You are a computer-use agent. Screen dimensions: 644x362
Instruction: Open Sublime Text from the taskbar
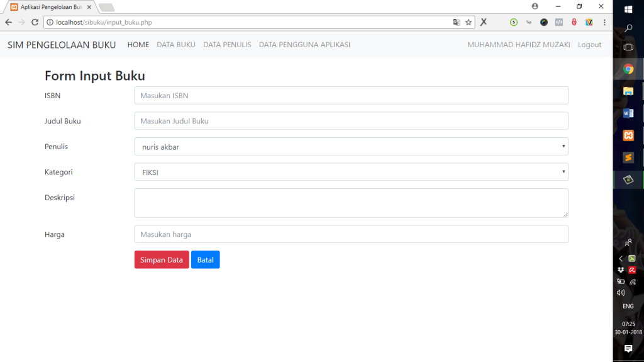click(x=628, y=157)
